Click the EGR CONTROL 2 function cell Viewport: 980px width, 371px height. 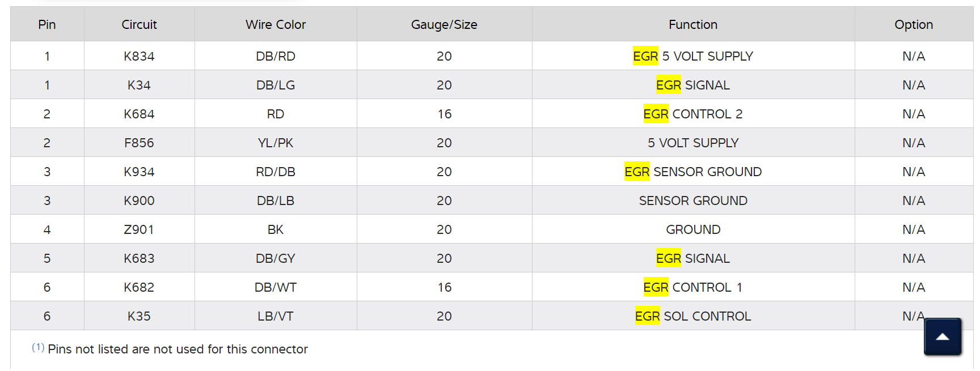click(x=693, y=114)
